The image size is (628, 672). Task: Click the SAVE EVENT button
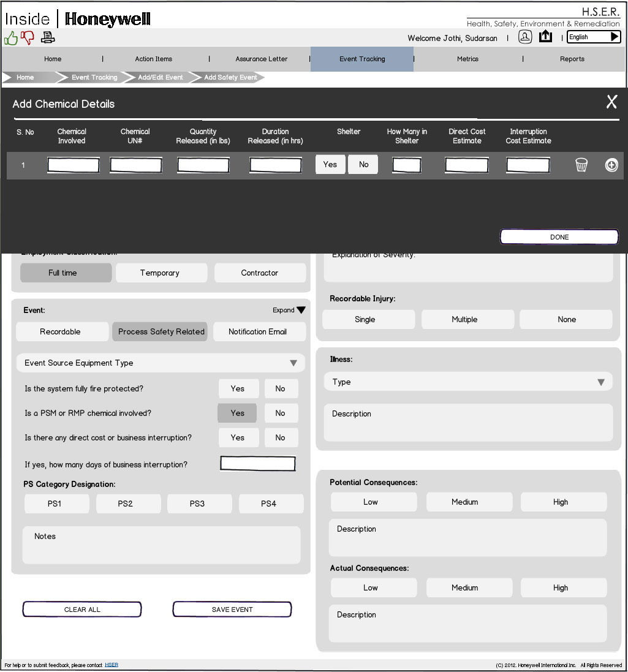(x=232, y=610)
